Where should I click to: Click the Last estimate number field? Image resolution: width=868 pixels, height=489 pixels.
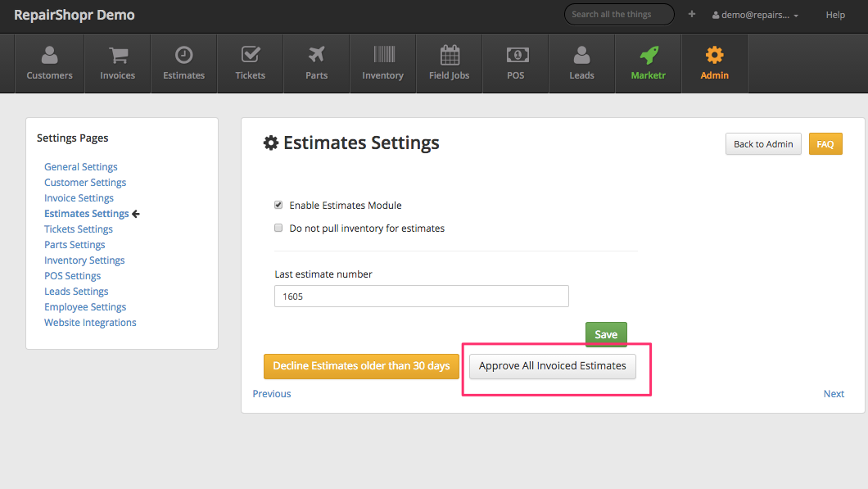point(421,297)
